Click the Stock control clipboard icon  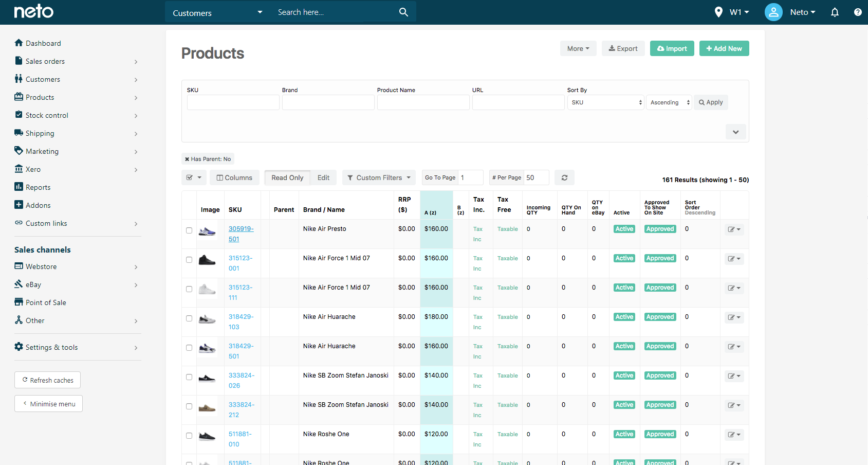(19, 115)
